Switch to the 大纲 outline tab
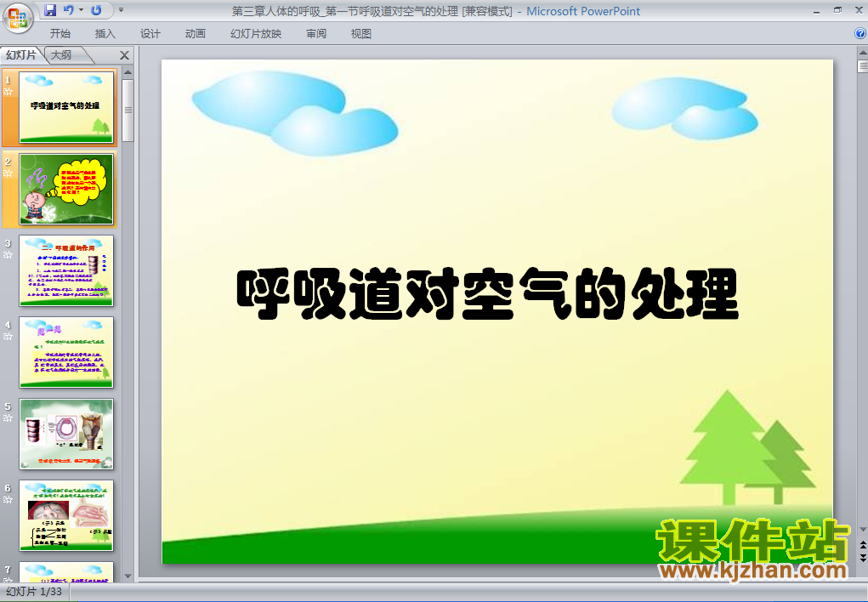868x602 pixels. (62, 54)
